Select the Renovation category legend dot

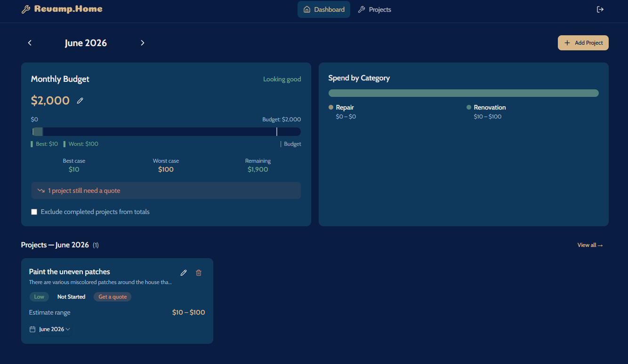[x=469, y=107]
